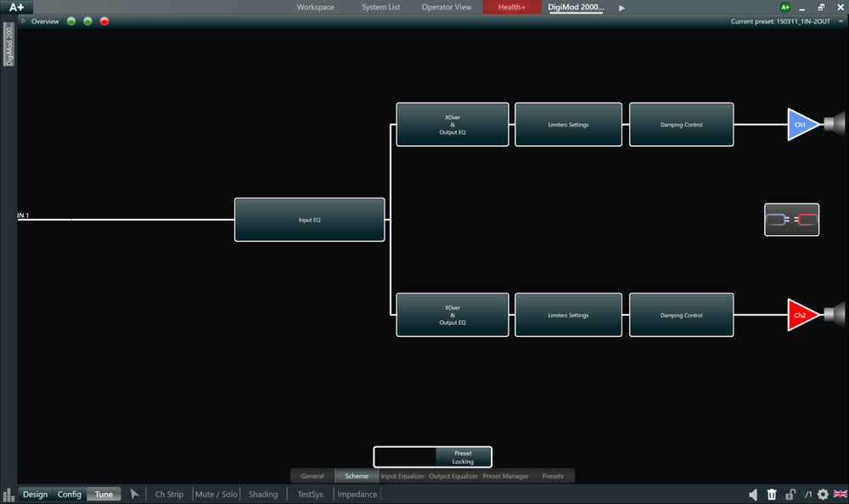Select the arrow pointer tool

pos(134,495)
